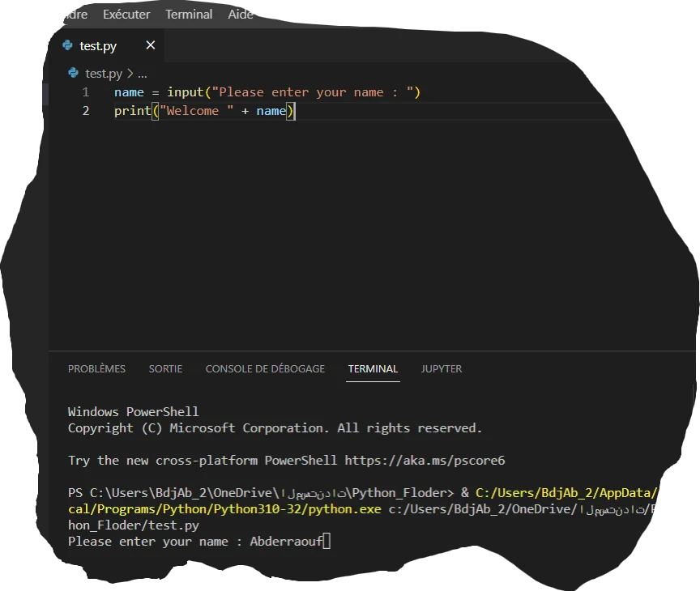Click test.py in the breadcrumb path

pos(104,73)
